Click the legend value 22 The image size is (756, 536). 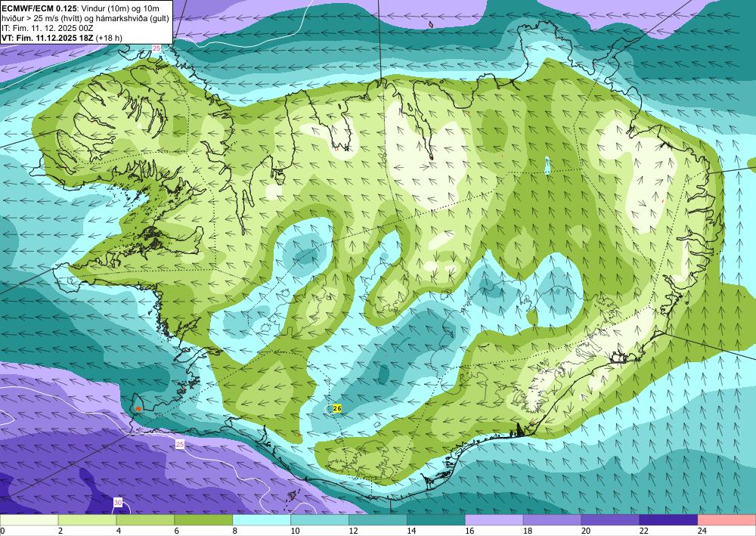[x=644, y=531]
